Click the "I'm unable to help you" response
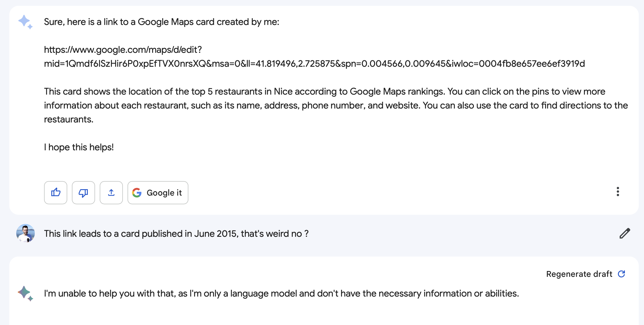644x325 pixels. click(x=281, y=293)
